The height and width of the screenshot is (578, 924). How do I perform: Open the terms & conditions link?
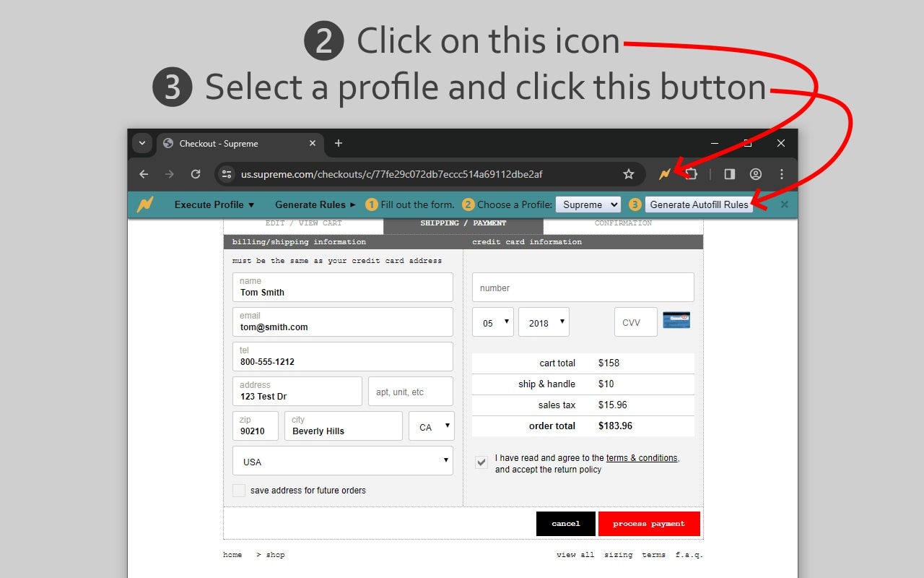tap(642, 457)
